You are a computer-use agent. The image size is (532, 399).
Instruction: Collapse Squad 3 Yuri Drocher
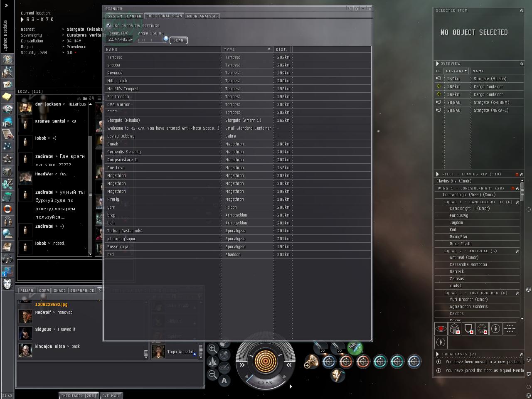[x=517, y=293]
